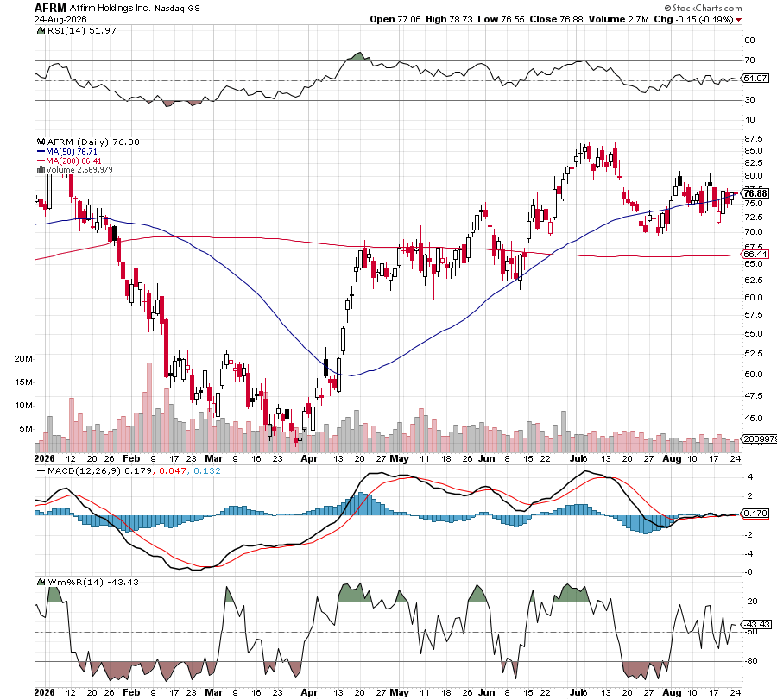Select the red MA(200) line swatch
This screenshot has width=777, height=700.
coord(41,161)
